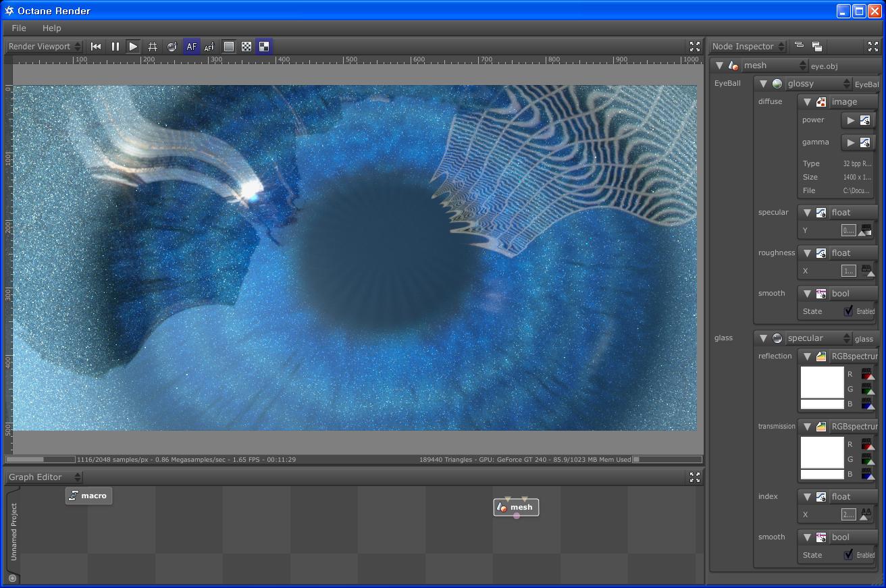The height and width of the screenshot is (588, 886).
Task: Open the Render Viewport panel dropdown
Action: tap(45, 47)
